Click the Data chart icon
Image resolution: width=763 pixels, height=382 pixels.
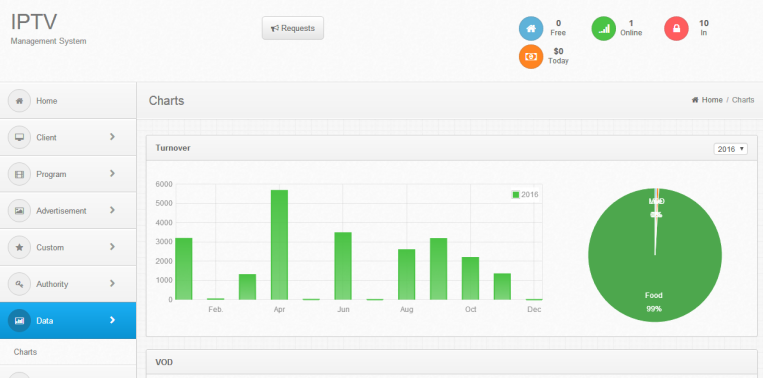[19, 321]
